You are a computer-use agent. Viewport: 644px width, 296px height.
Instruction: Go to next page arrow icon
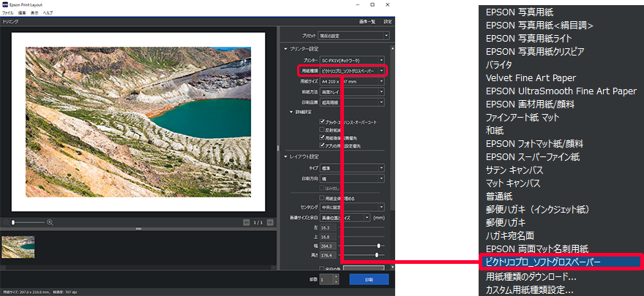[x=272, y=221]
